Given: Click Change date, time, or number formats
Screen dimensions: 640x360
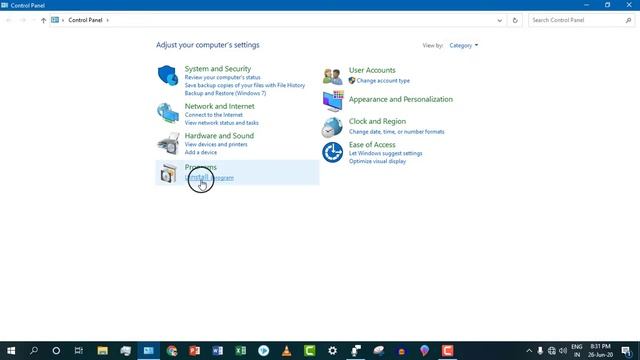Looking at the screenshot, I should point(396,131).
